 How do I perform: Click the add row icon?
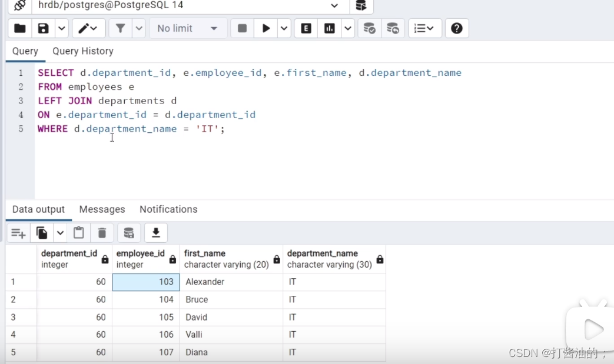(18, 233)
